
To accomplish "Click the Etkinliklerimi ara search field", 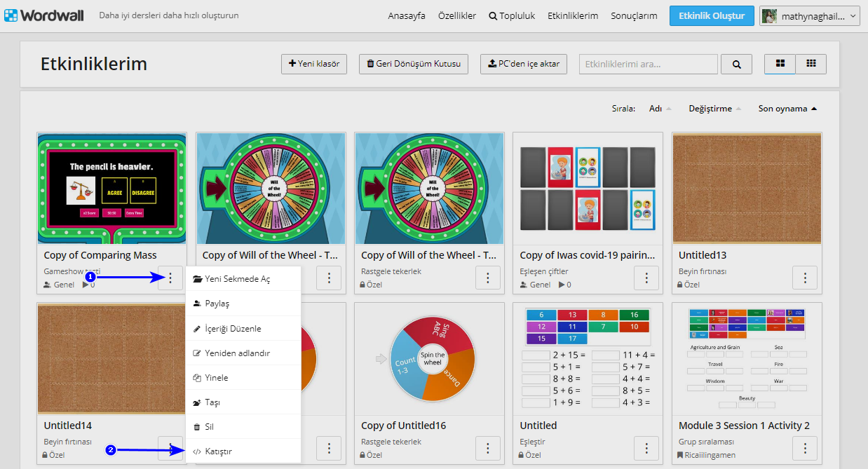I will 648,64.
